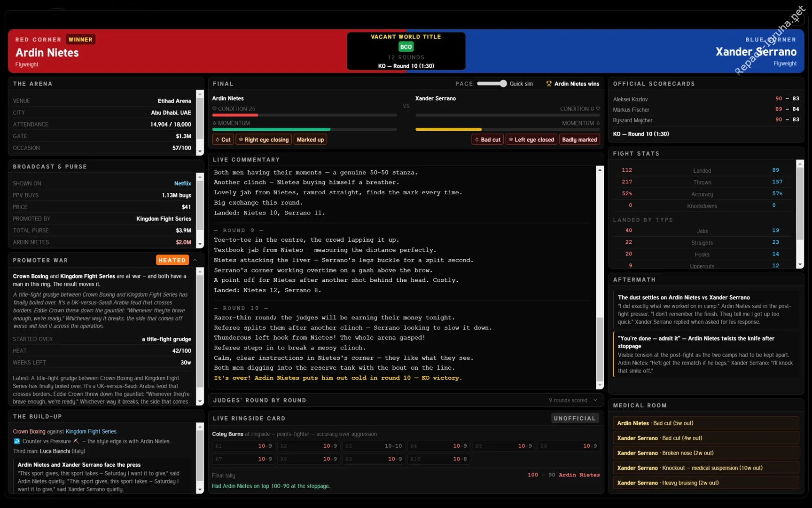Open the Kingdom Fight Series link in The Build-Up

coord(91,431)
